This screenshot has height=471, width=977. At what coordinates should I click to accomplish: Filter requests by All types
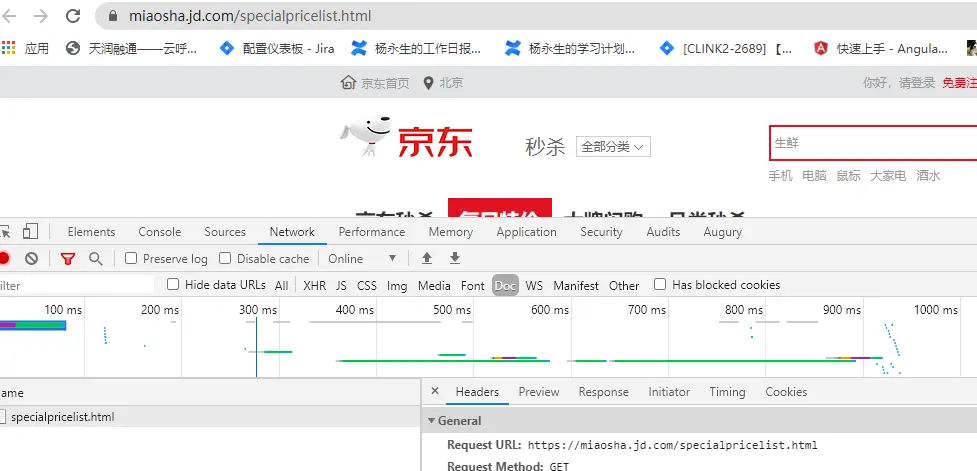click(x=282, y=285)
